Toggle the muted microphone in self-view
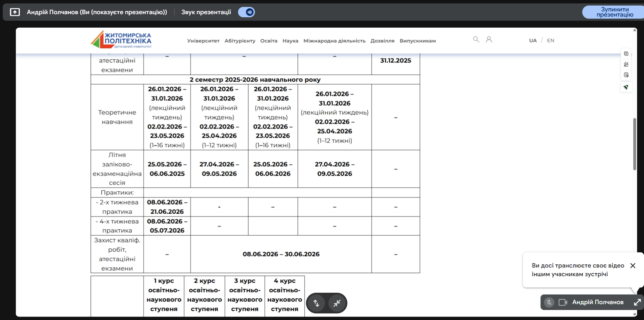 tap(549, 302)
